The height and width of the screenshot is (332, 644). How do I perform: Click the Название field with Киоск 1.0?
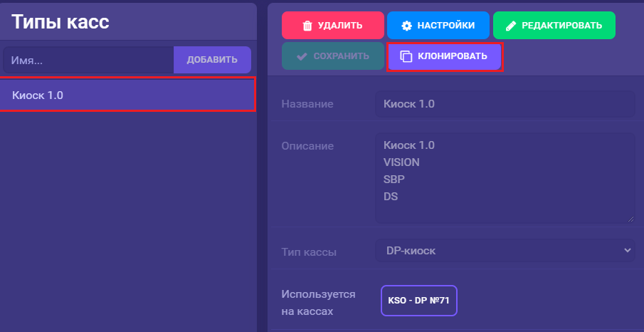(505, 104)
